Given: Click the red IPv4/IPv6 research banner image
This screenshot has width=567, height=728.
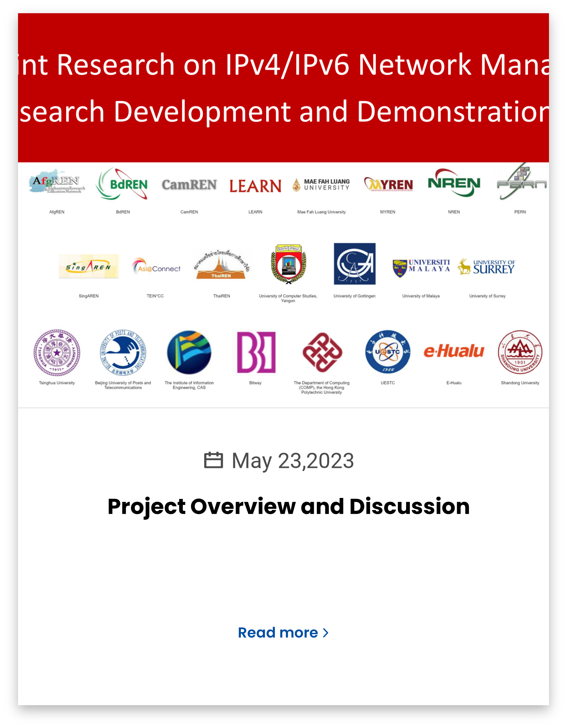Looking at the screenshot, I should click(x=283, y=88).
